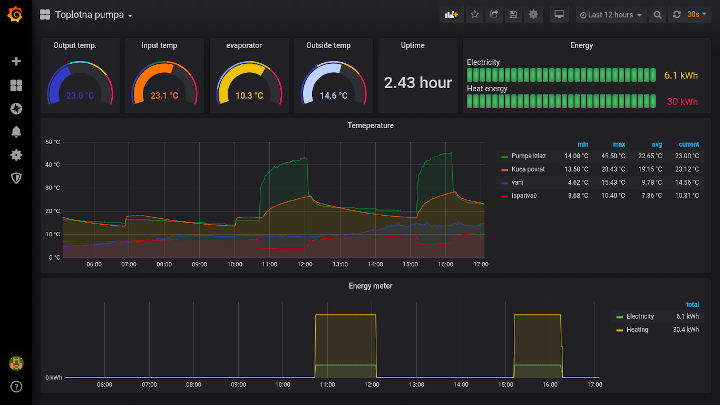Viewport: 720px width, 405px height.
Task: Open the Temeperature panel title menu
Action: [370, 125]
